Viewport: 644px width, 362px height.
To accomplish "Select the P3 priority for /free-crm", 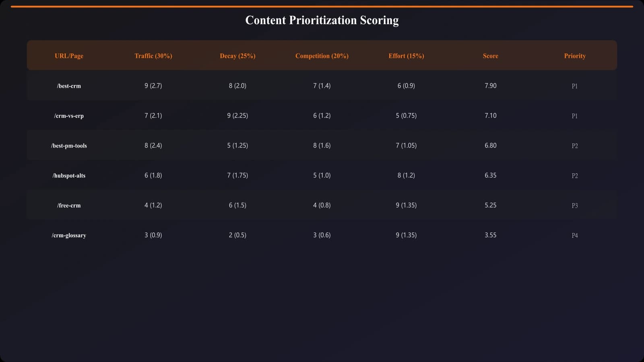I will 575,206.
